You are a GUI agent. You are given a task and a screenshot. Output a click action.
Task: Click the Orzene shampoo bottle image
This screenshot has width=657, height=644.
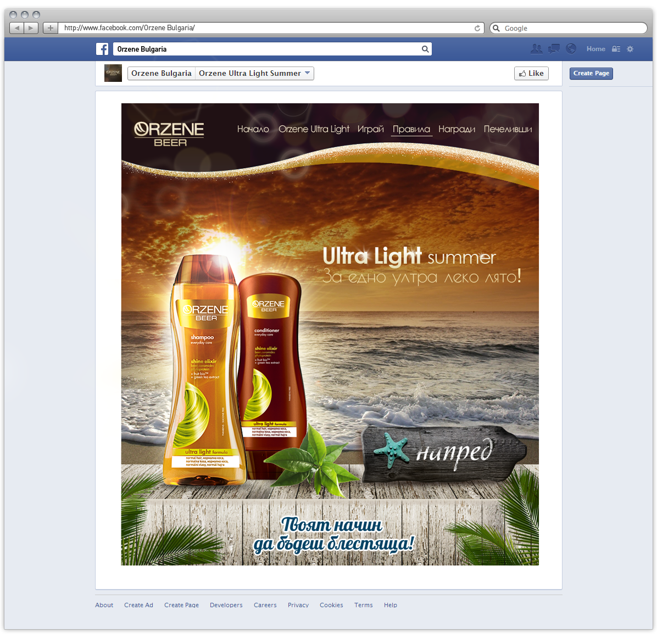point(205,370)
